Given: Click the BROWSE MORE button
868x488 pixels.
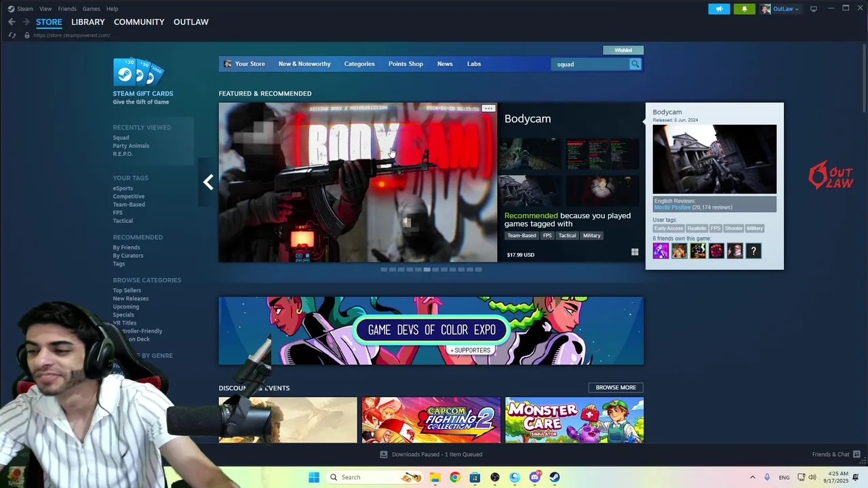Looking at the screenshot, I should [616, 388].
